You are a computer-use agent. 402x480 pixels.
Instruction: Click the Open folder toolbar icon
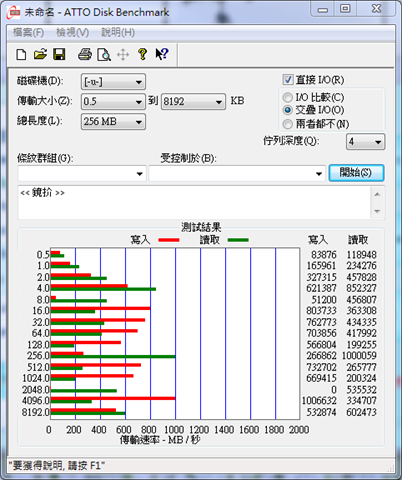(x=40, y=54)
